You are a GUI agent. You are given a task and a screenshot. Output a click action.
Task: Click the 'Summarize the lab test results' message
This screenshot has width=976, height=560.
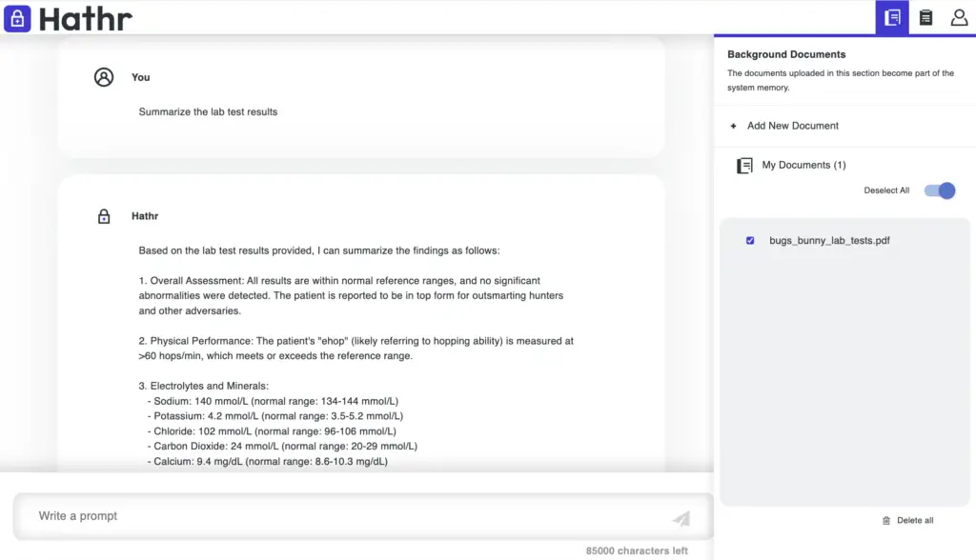(x=208, y=112)
